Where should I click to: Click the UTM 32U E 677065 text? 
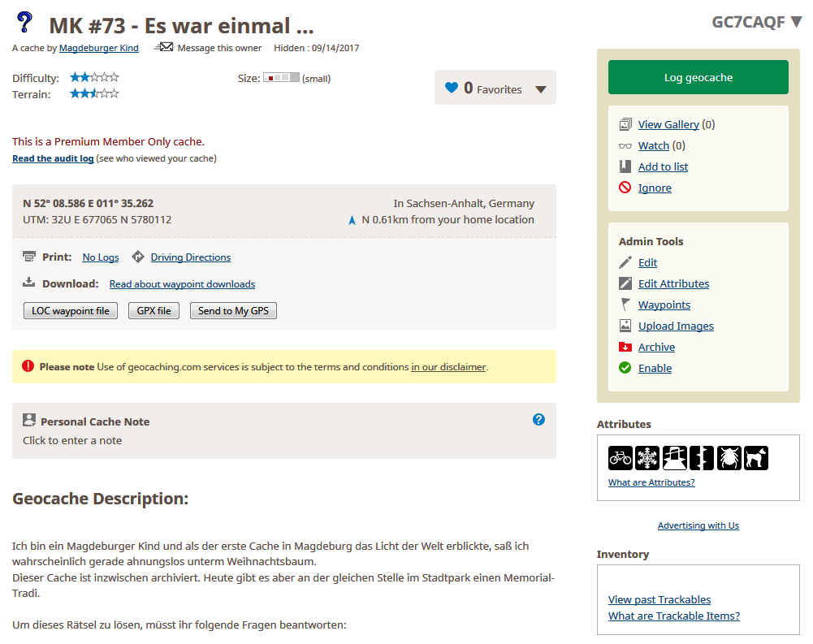(x=97, y=220)
